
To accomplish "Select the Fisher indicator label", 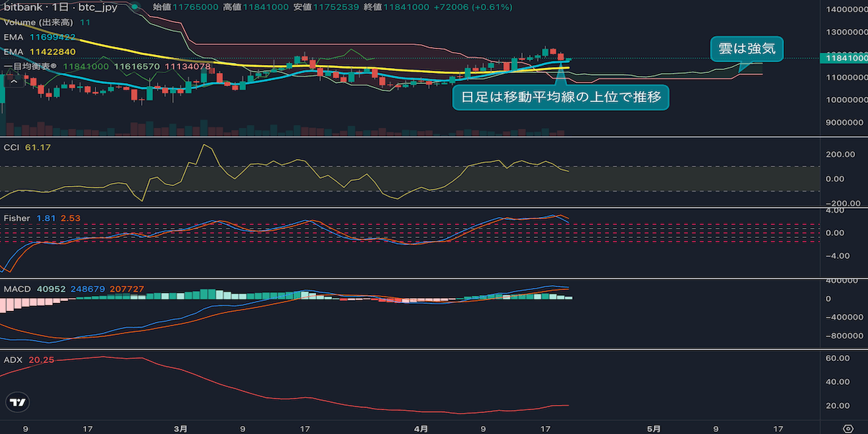I will coord(17,218).
